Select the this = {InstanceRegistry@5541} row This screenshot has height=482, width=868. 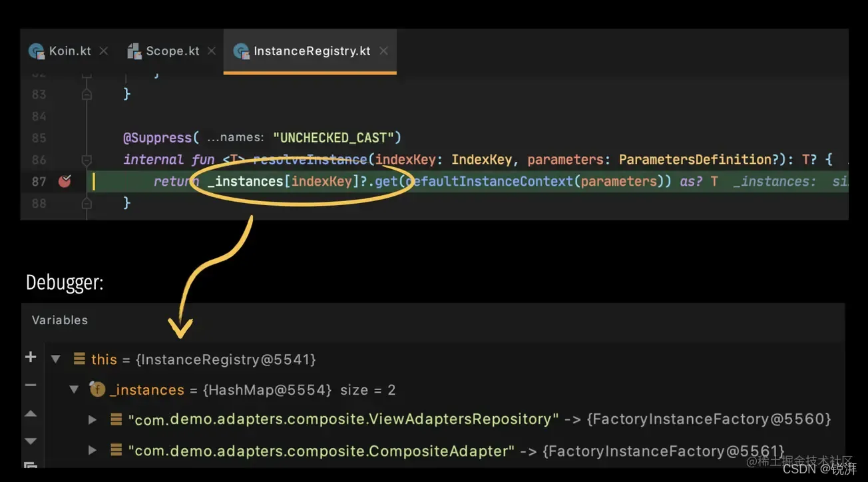[445, 360]
